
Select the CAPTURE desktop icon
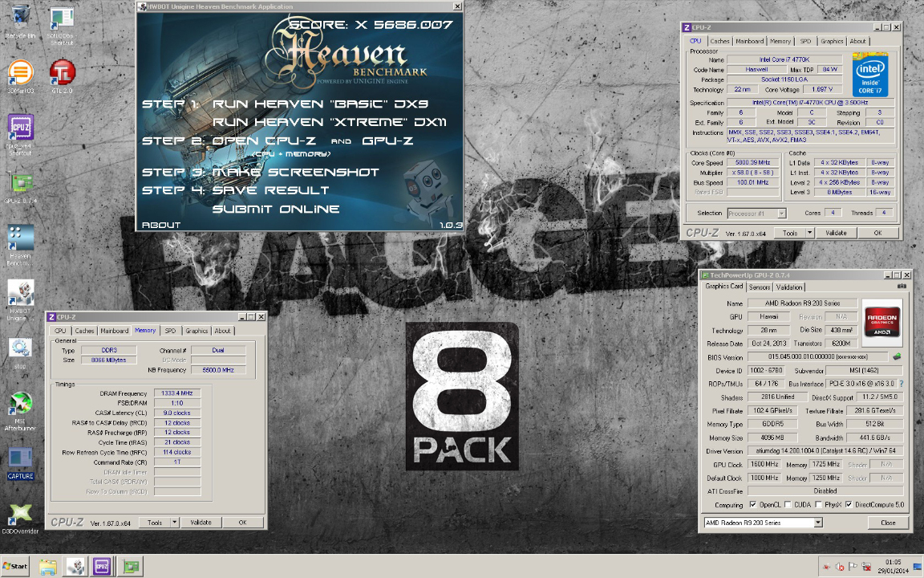(x=21, y=463)
